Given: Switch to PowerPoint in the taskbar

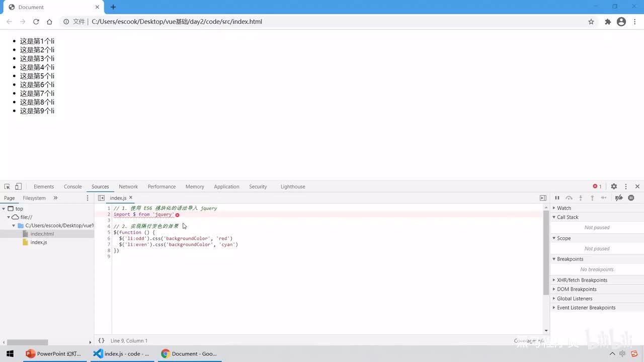Looking at the screenshot, I should (x=53, y=353).
